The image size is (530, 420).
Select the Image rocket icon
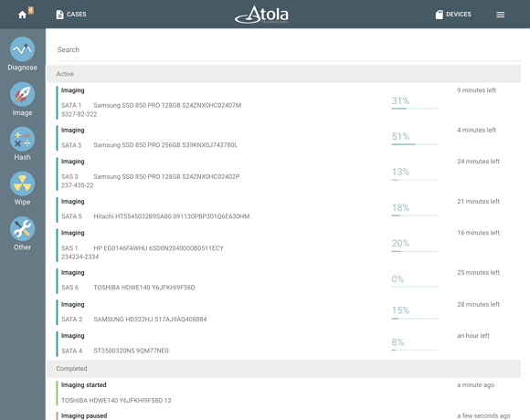tap(22, 94)
